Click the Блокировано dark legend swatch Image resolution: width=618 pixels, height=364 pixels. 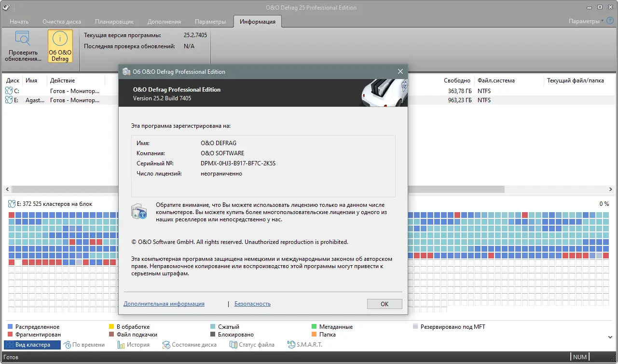pyautogui.click(x=213, y=335)
